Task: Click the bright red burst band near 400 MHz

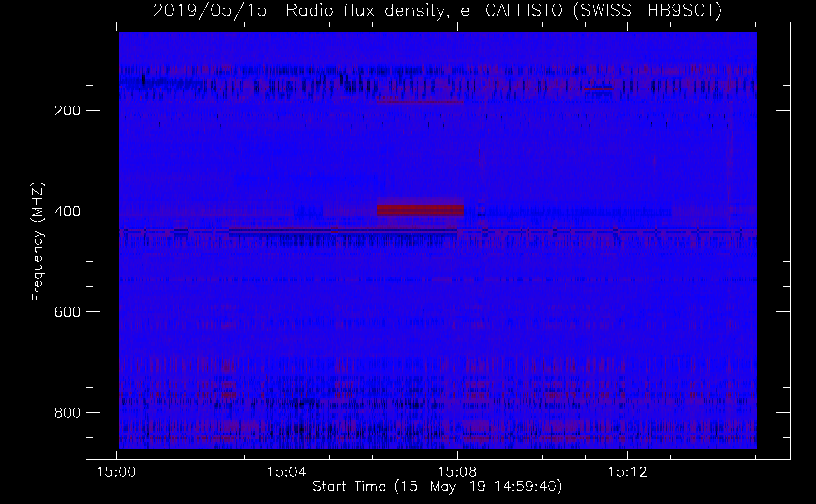Action: click(420, 210)
